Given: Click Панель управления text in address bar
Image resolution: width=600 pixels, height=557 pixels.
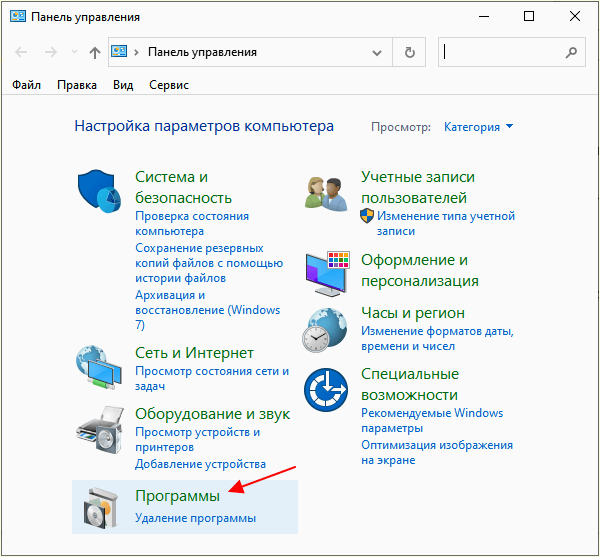Looking at the screenshot, I should pos(202,52).
